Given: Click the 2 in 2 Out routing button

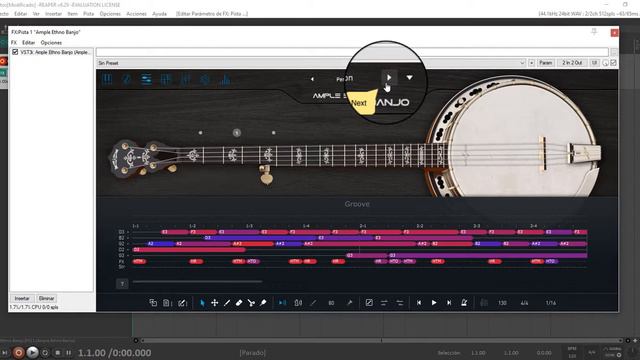Looking at the screenshot, I should 572,63.
